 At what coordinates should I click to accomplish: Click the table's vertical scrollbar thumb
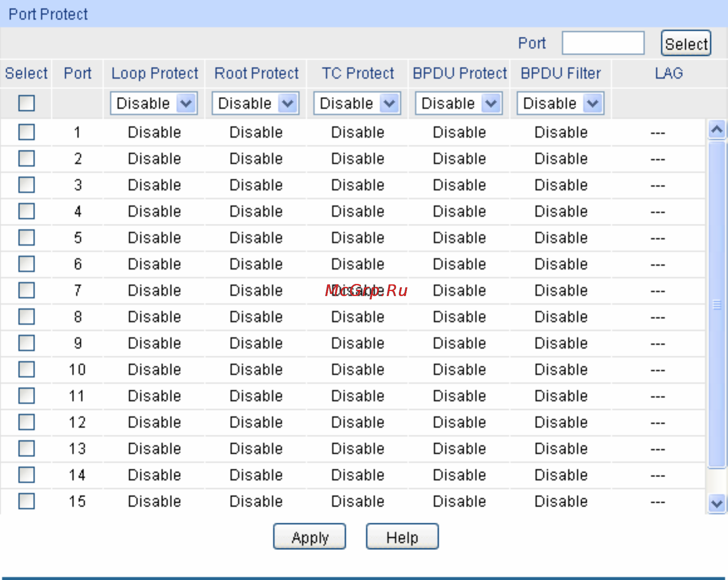click(x=717, y=304)
